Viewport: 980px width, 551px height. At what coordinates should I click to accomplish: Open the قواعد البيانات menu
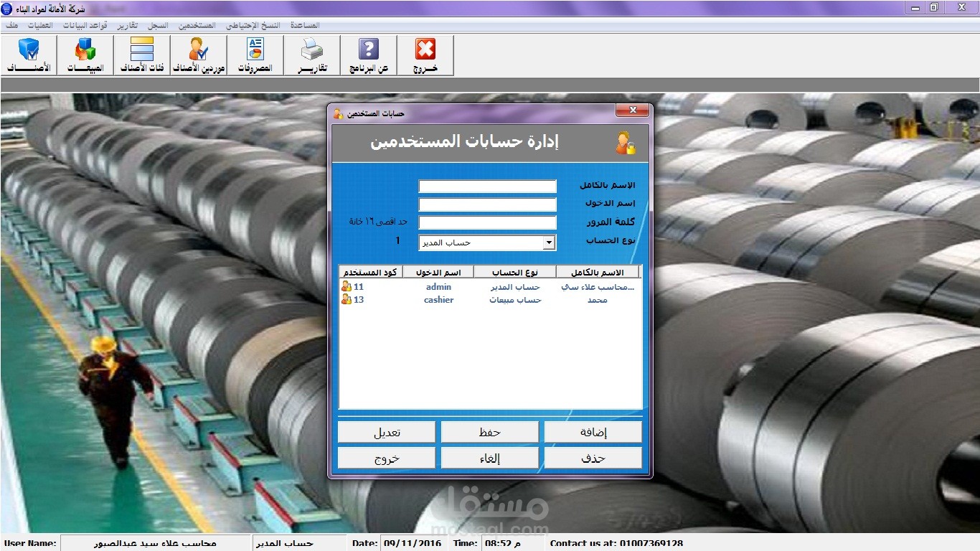pos(85,25)
